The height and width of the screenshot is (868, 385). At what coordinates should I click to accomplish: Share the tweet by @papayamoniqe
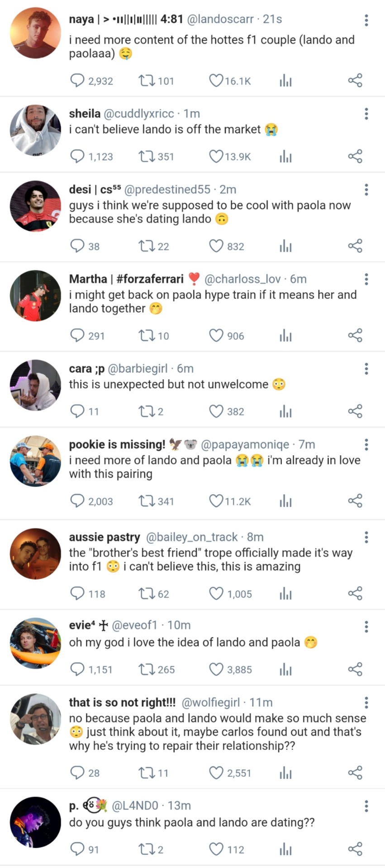355,501
